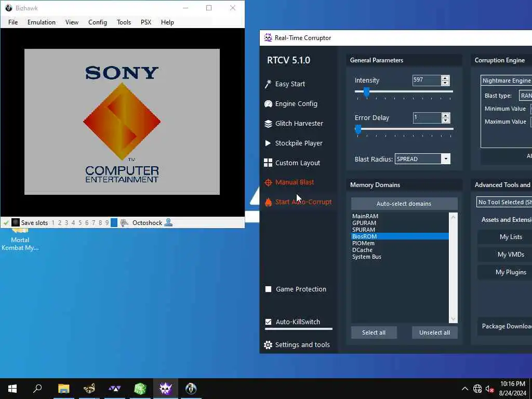Show hidden tray icons chevron
This screenshot has width=532, height=399.
tap(465, 389)
